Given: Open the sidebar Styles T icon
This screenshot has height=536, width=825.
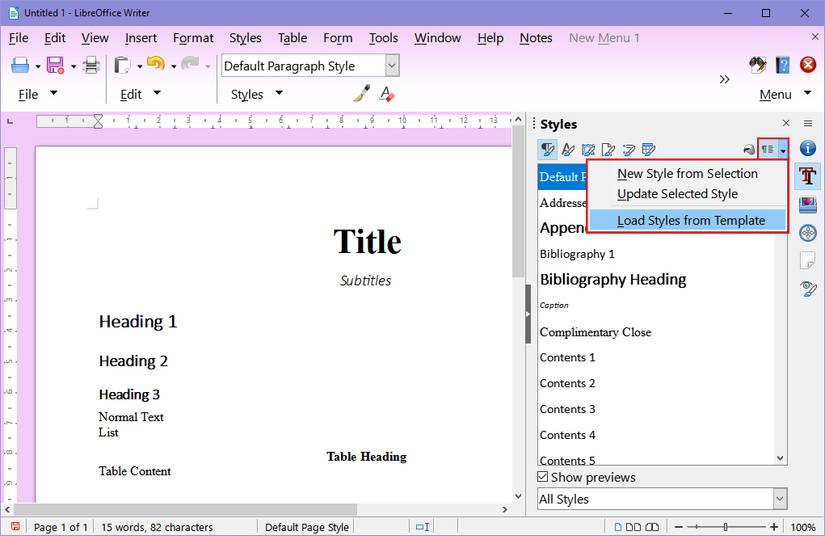Looking at the screenshot, I should pyautogui.click(x=808, y=176).
